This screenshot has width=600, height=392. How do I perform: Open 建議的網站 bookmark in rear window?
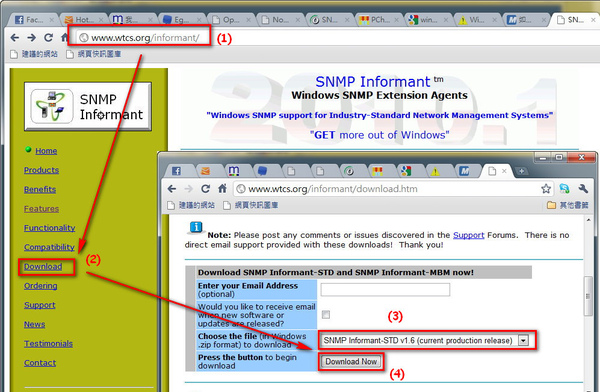pos(34,54)
